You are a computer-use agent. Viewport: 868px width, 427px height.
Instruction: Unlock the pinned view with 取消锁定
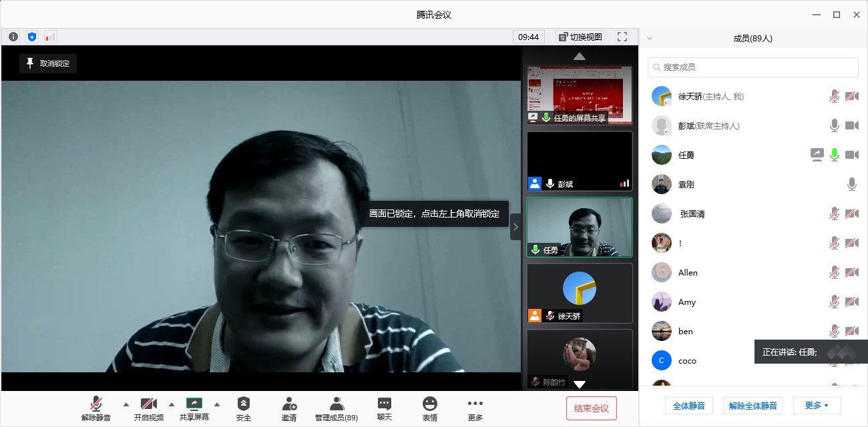(x=48, y=63)
